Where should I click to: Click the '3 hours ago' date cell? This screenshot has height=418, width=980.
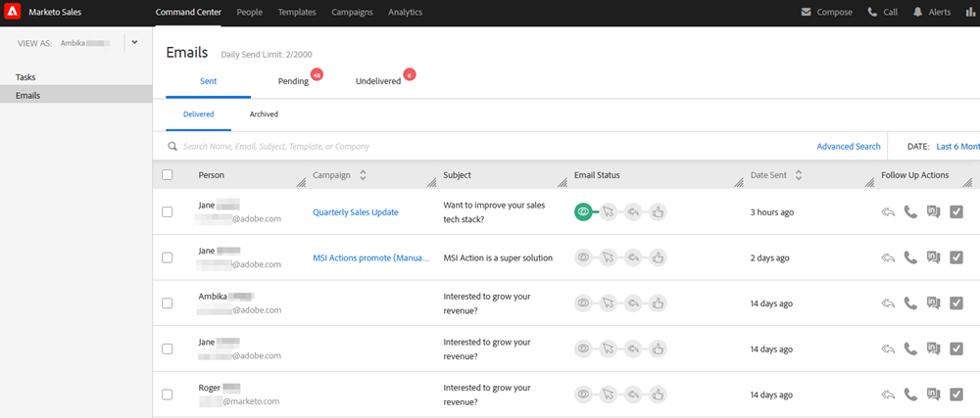772,212
